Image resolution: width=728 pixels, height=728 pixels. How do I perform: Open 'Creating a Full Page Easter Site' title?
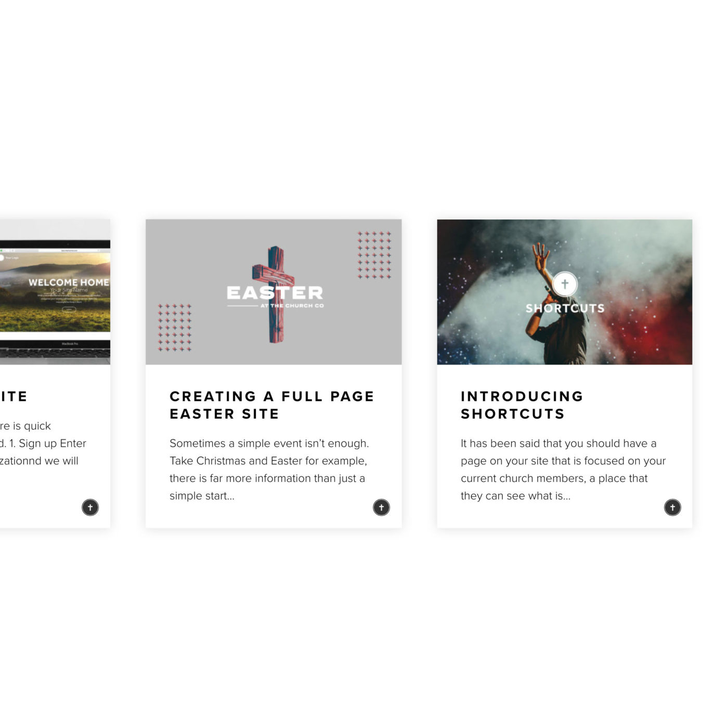[272, 405]
